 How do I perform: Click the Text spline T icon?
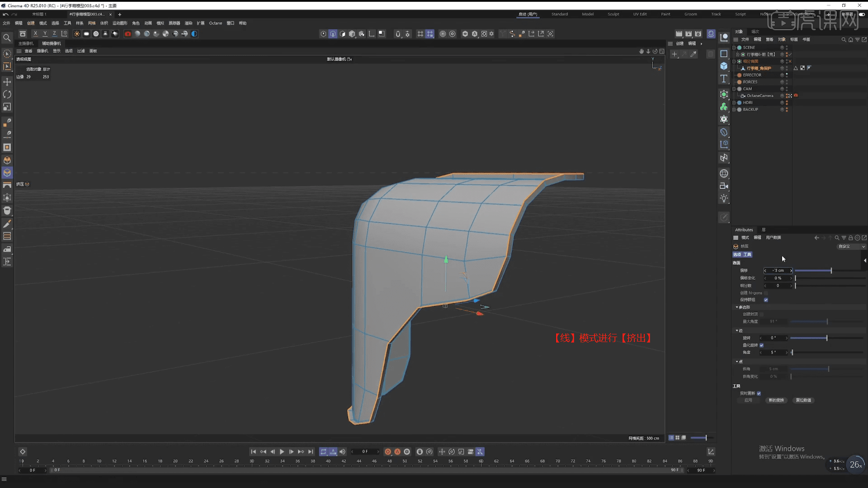[724, 79]
